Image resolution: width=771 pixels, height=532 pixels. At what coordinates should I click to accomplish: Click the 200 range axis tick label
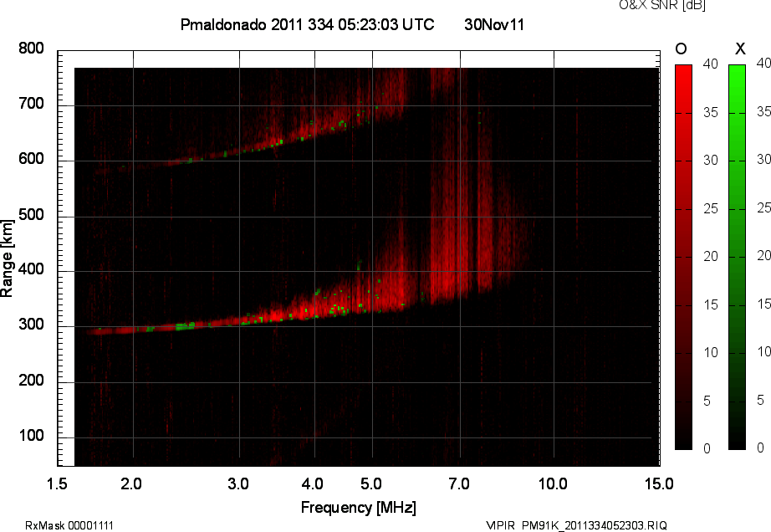tap(32, 380)
